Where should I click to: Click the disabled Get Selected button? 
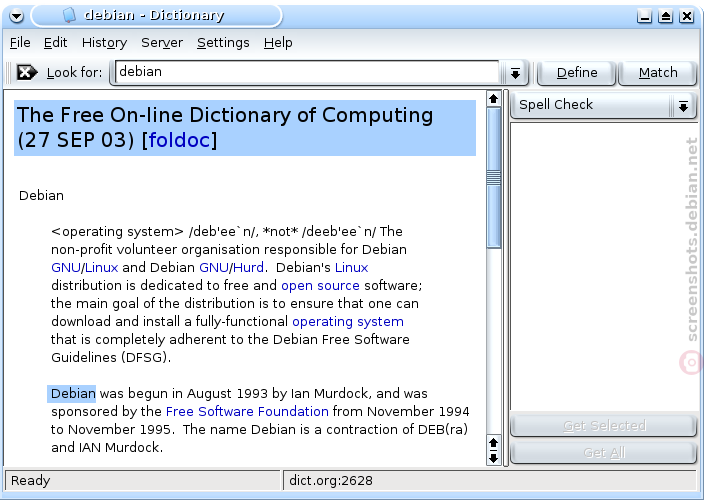(x=604, y=425)
